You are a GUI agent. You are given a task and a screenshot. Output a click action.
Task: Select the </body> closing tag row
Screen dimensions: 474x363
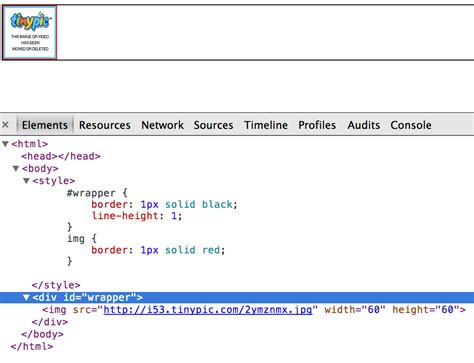[42, 334]
